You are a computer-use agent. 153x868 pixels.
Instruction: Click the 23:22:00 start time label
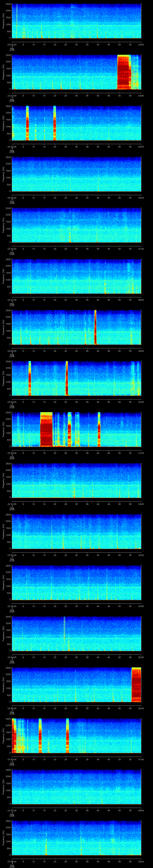click(12, 44)
